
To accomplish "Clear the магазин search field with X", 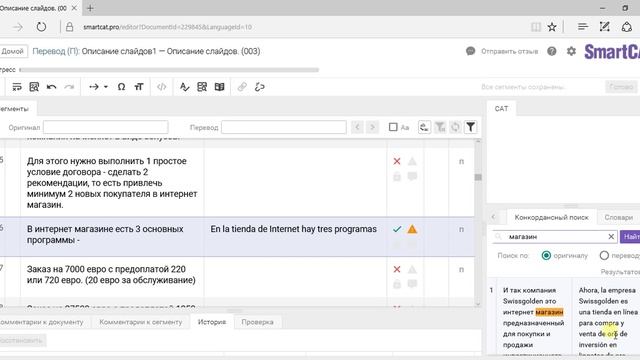I will 611,237.
